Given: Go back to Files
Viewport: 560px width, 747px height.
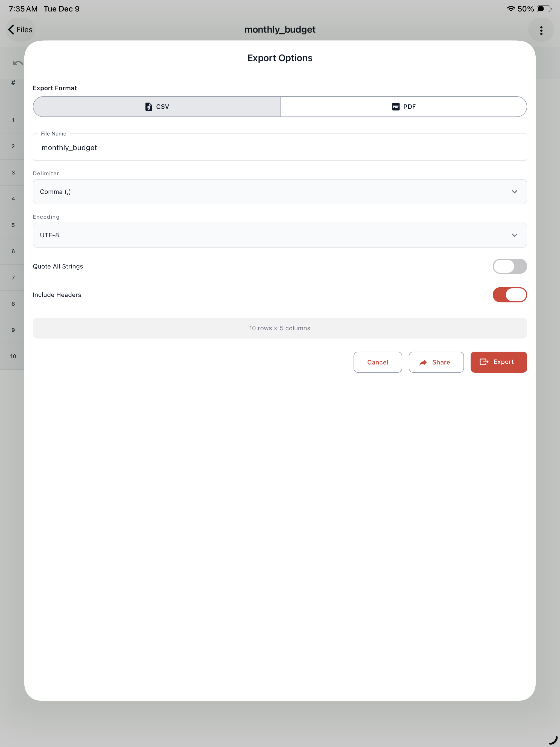Looking at the screenshot, I should (20, 30).
